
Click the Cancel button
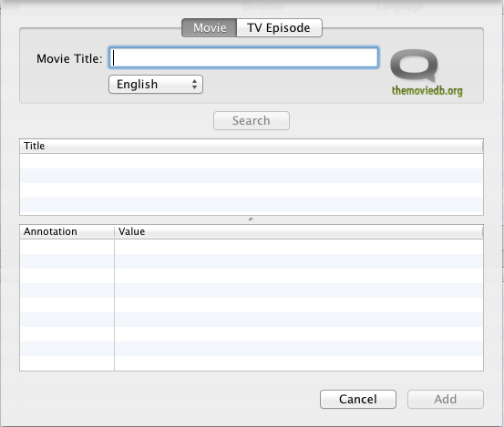[358, 399]
